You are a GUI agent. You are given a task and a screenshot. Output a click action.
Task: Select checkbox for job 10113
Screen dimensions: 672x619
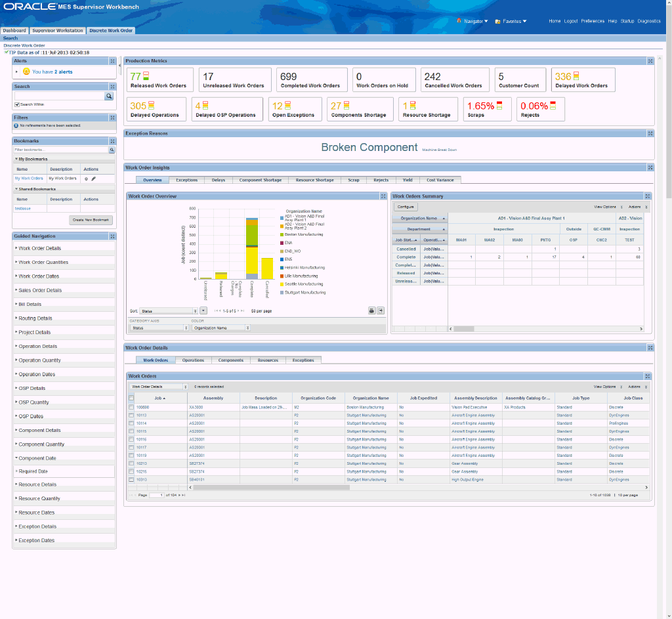coord(131,416)
